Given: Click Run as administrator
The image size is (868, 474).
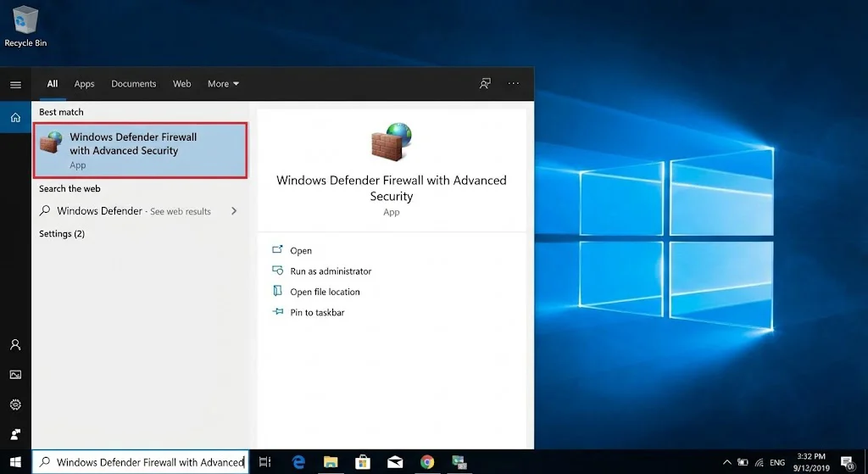Looking at the screenshot, I should coord(331,271).
